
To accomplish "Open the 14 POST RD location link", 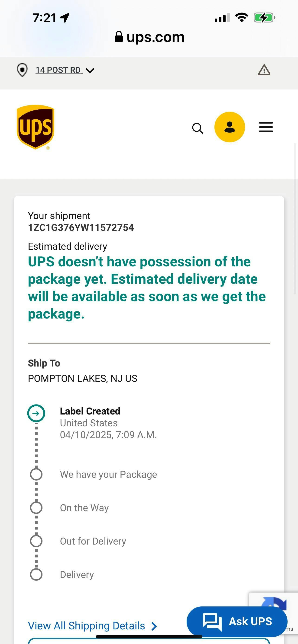I will coord(58,70).
